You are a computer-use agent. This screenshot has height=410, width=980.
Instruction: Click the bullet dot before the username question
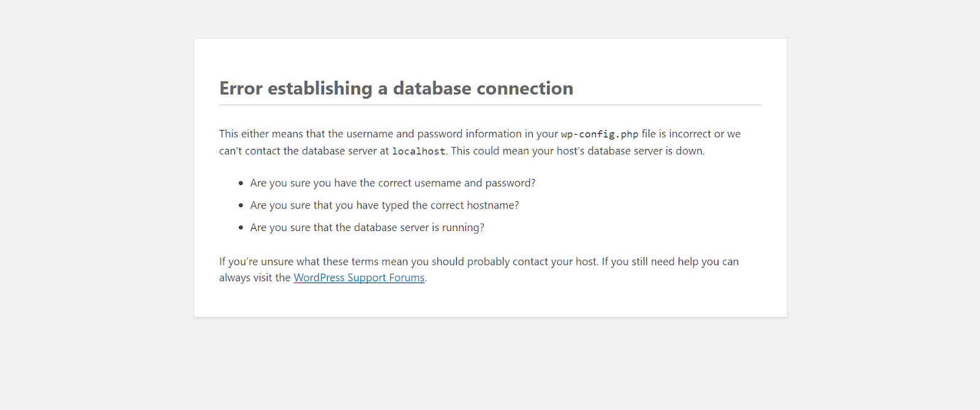click(x=241, y=183)
